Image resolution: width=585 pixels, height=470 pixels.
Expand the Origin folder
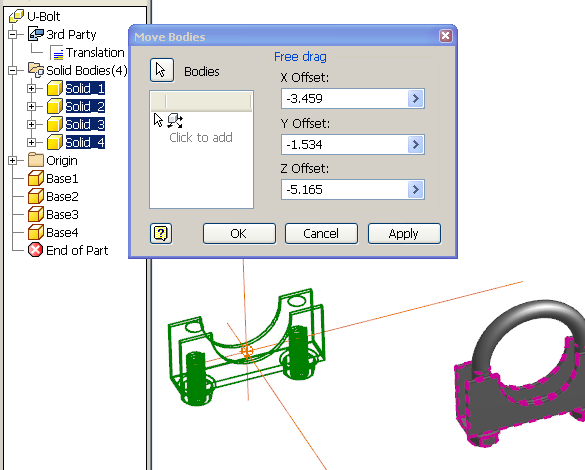click(x=12, y=161)
